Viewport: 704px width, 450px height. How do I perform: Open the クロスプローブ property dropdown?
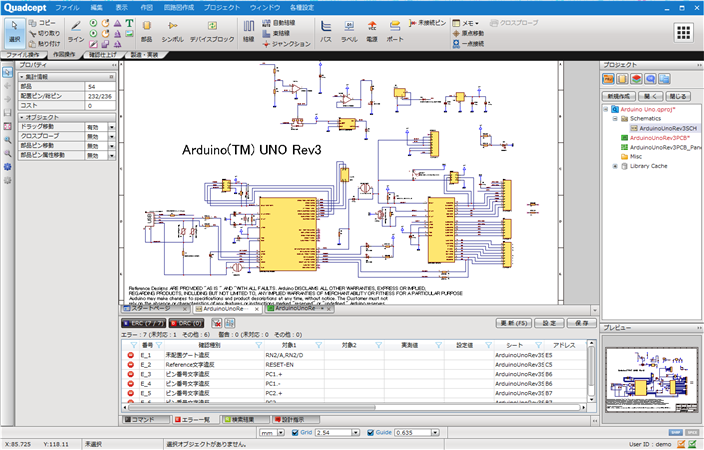tap(112, 137)
